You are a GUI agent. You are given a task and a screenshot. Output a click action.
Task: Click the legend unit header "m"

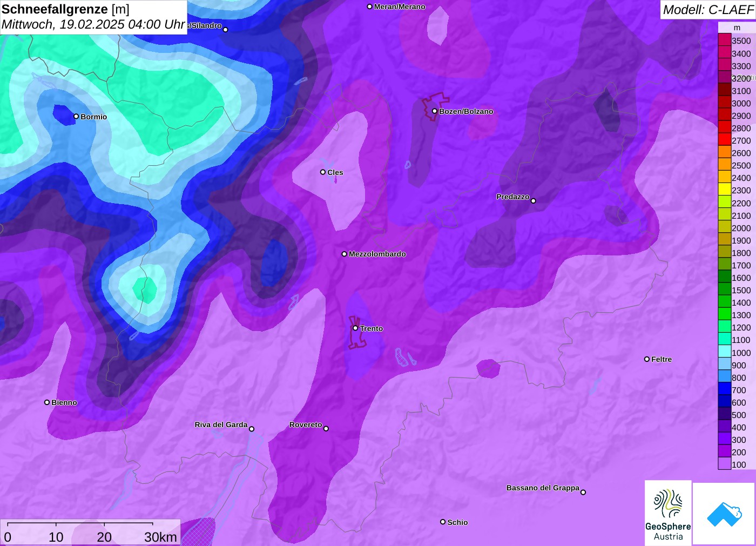pyautogui.click(x=737, y=28)
